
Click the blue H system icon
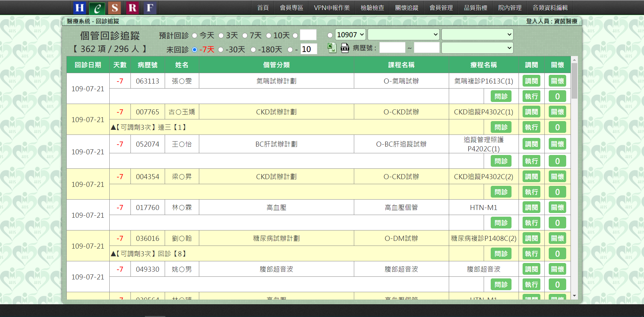[x=79, y=8]
